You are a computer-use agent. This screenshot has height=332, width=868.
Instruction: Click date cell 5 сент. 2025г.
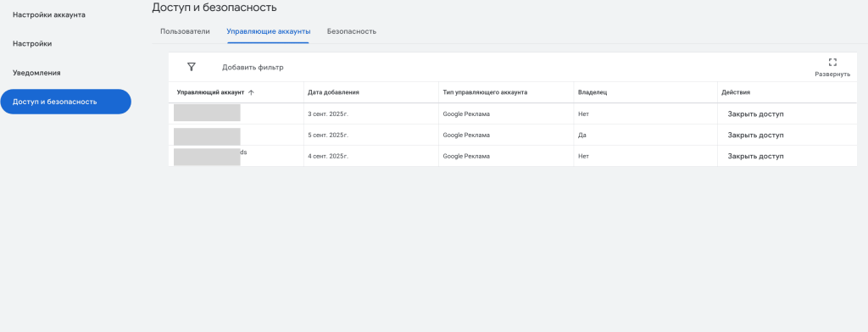[x=328, y=135]
